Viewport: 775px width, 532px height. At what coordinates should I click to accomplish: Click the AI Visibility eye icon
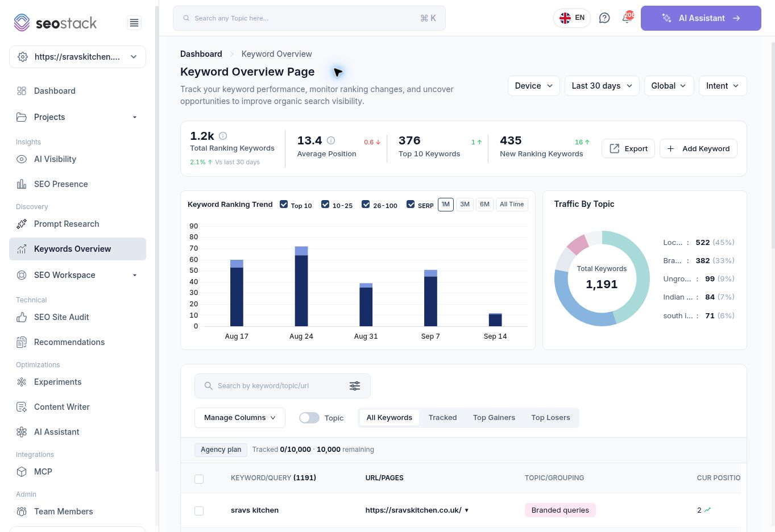(22, 159)
